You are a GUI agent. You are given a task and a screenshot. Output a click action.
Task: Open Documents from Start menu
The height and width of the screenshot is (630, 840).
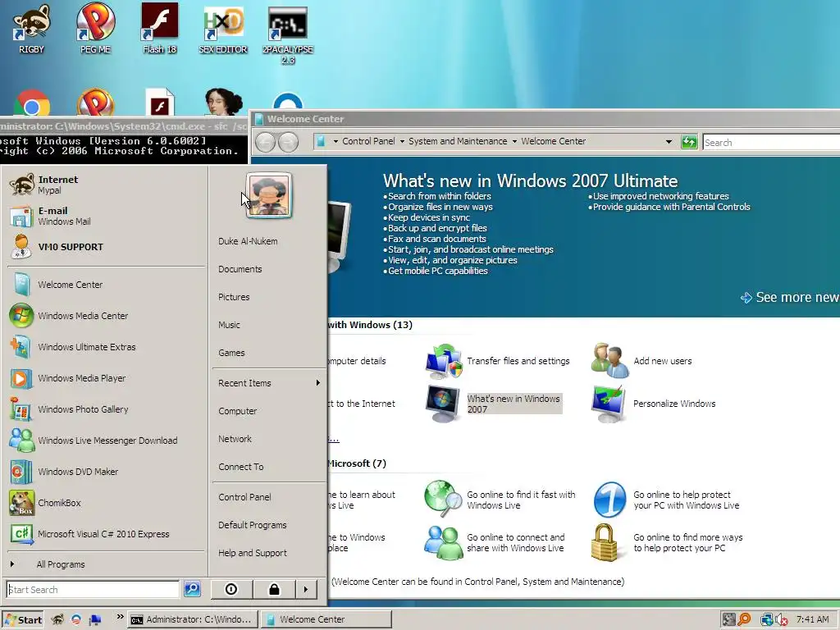269,269
